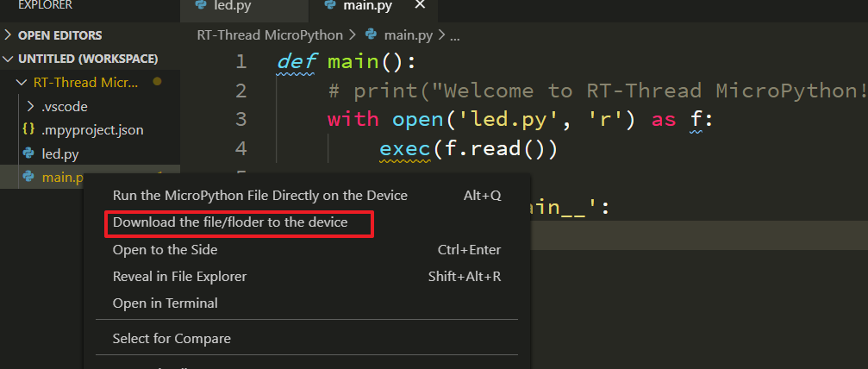
Task: Select Reveal in File Explorer
Action: (x=179, y=277)
